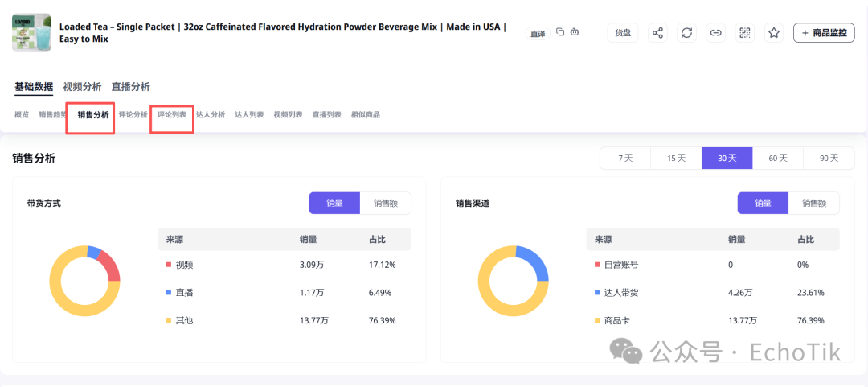Click the Loaded Tea product thumbnail
This screenshot has height=387, width=868.
tap(31, 33)
